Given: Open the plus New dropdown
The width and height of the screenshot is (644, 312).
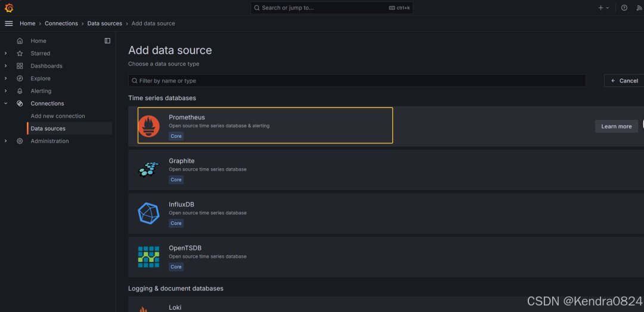Looking at the screenshot, I should pyautogui.click(x=603, y=8).
